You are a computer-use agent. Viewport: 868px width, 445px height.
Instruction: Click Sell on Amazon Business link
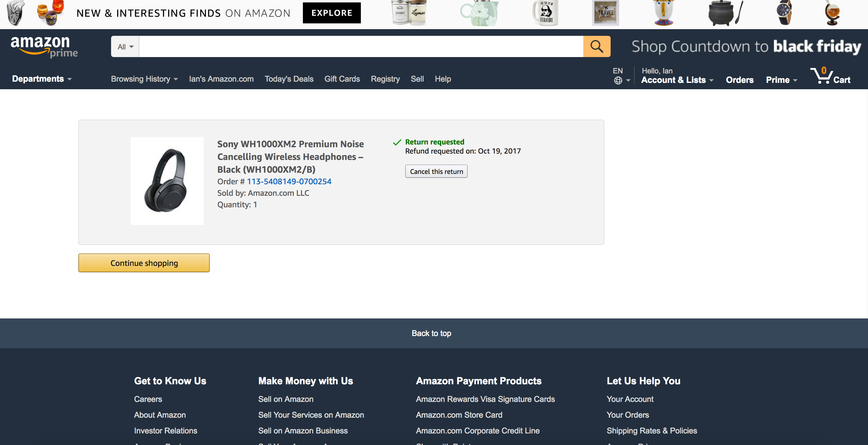(303, 431)
